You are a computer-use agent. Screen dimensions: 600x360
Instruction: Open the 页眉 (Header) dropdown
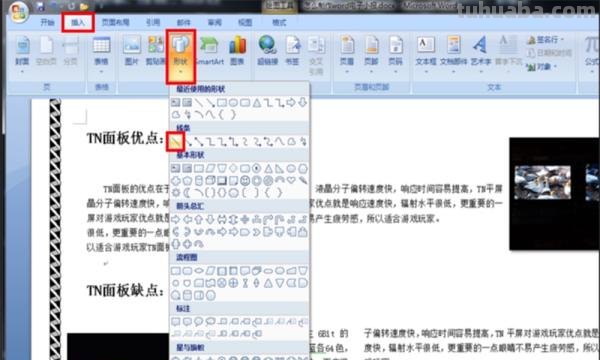347,55
